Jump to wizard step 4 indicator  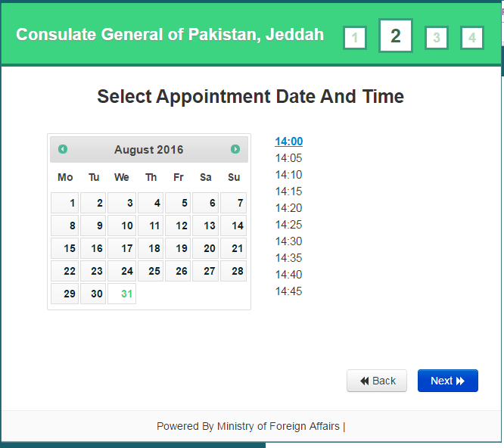tap(472, 38)
